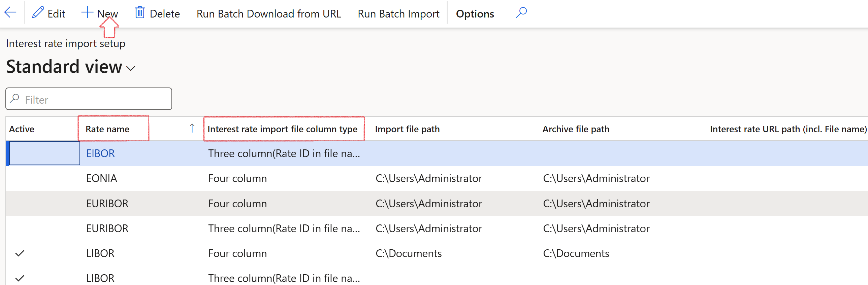This screenshot has width=868, height=285.
Task: Click the Filter input field
Action: pyautogui.click(x=89, y=99)
